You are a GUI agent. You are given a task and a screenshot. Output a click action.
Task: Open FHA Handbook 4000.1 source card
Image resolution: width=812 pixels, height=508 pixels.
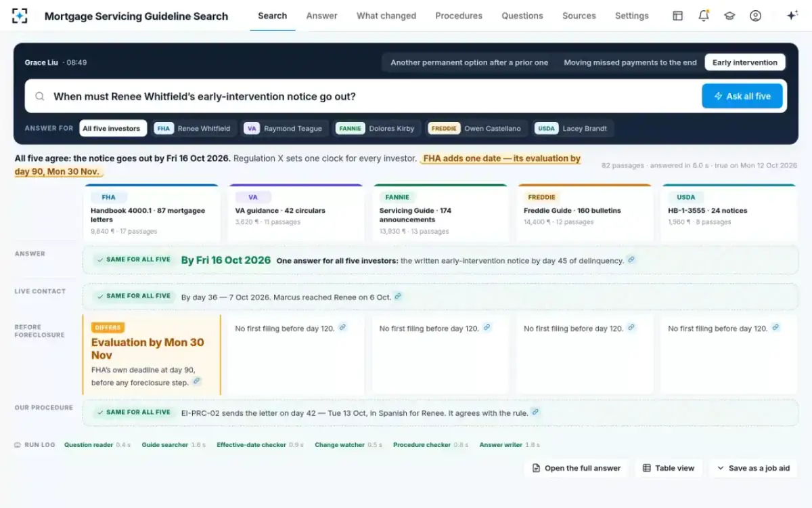click(x=152, y=213)
